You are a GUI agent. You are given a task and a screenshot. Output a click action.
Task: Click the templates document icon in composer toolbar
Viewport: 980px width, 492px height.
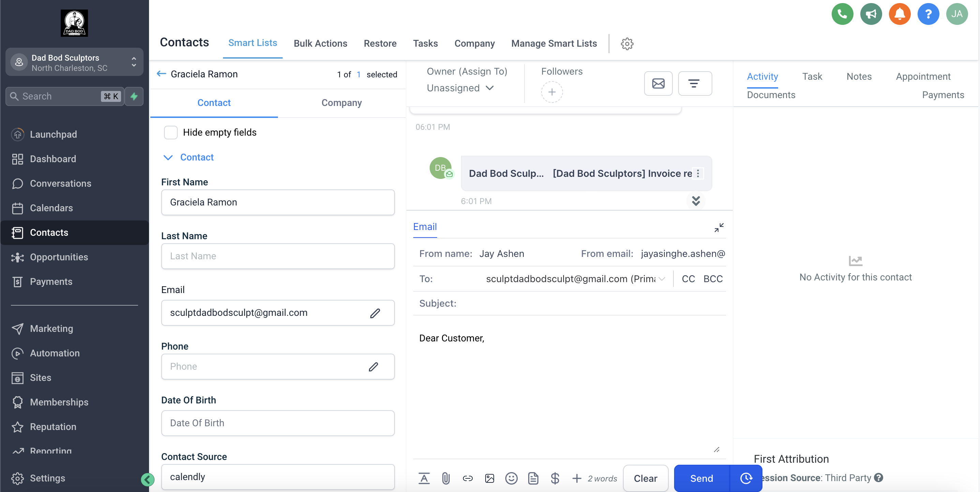pos(533,478)
